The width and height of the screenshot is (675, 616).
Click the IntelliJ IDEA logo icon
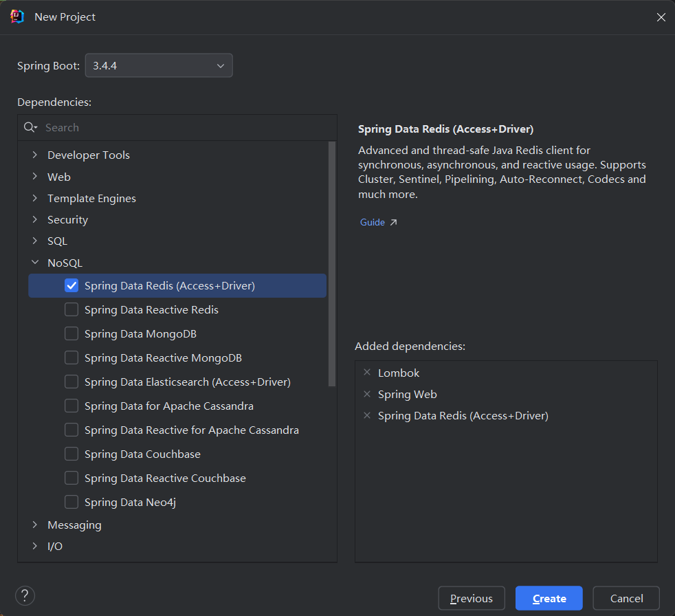(x=16, y=16)
